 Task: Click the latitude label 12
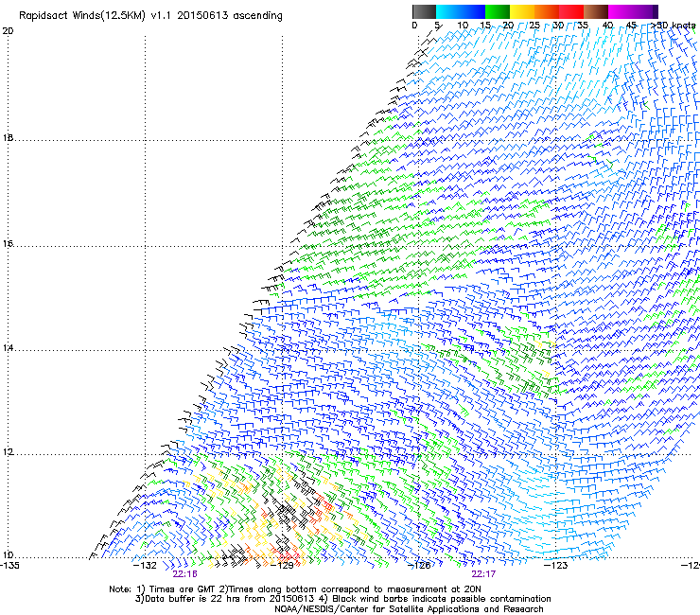(8, 452)
